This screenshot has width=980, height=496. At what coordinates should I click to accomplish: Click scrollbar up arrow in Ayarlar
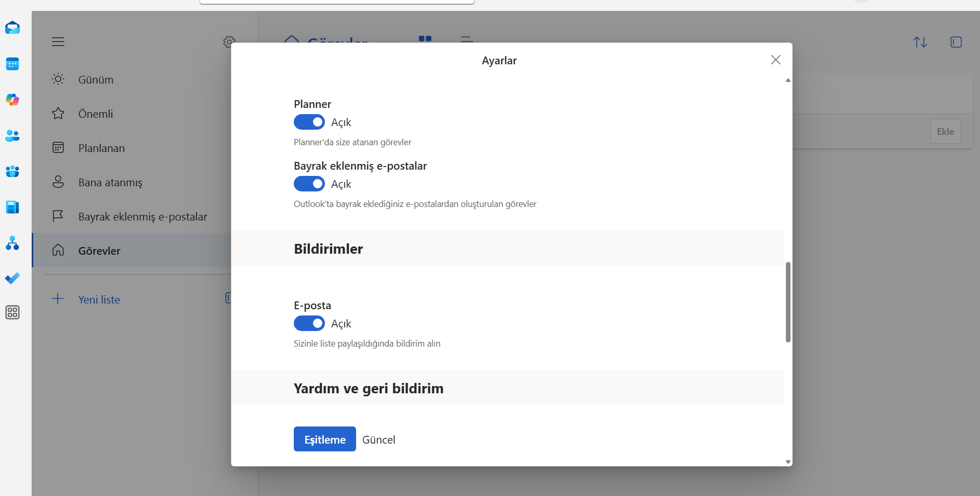(788, 80)
